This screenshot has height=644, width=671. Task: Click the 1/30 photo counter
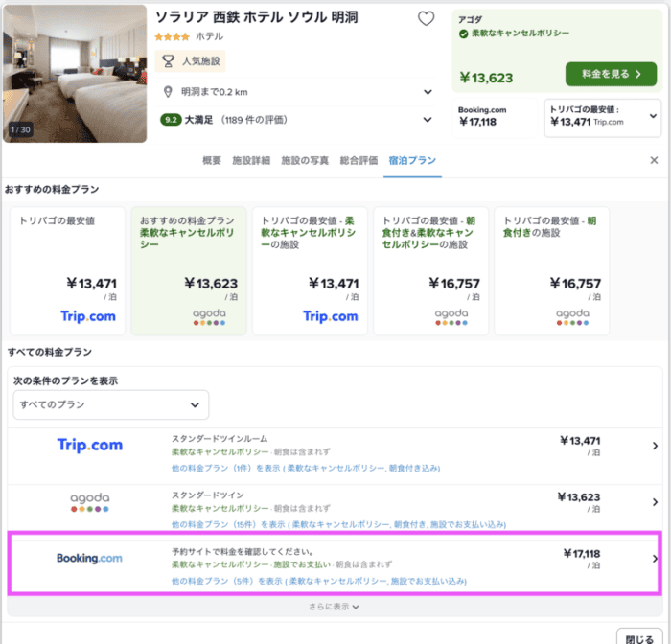(x=20, y=129)
